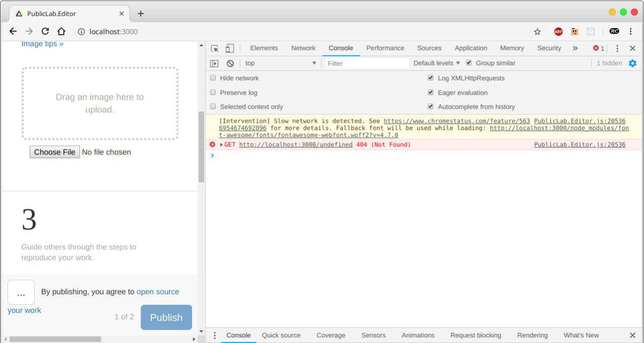
Task: Open localhost:3000/undefined link
Action: [x=296, y=145]
